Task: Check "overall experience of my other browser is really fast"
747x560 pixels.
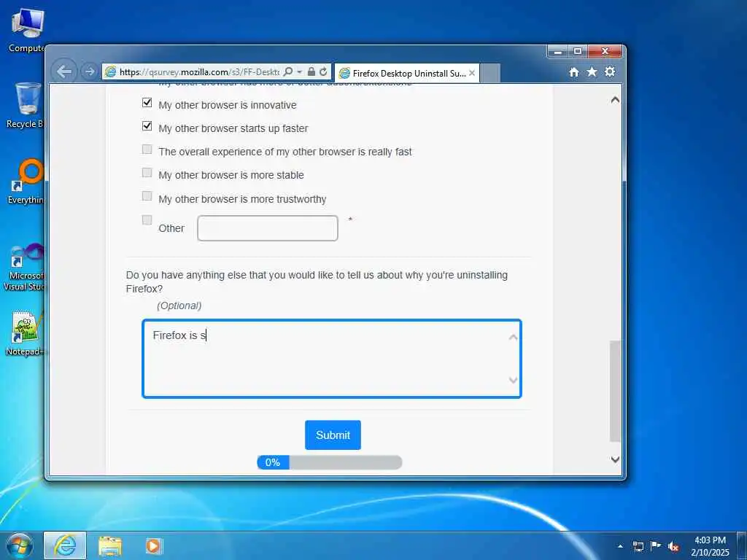Action: tap(147, 149)
